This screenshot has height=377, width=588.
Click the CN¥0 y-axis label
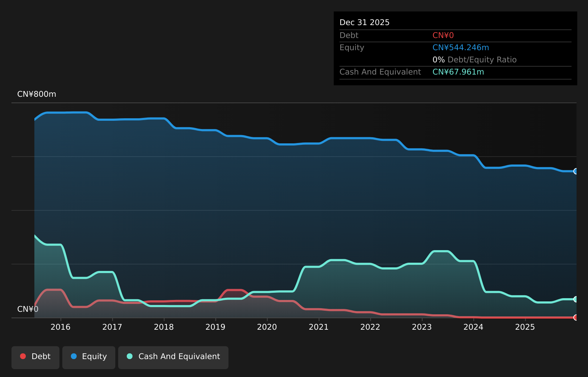[28, 309]
